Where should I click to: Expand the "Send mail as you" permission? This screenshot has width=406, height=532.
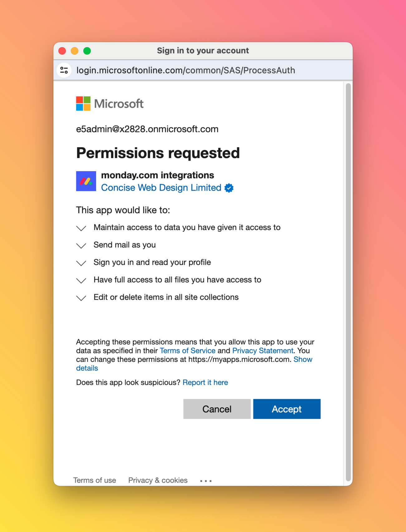[x=81, y=246]
